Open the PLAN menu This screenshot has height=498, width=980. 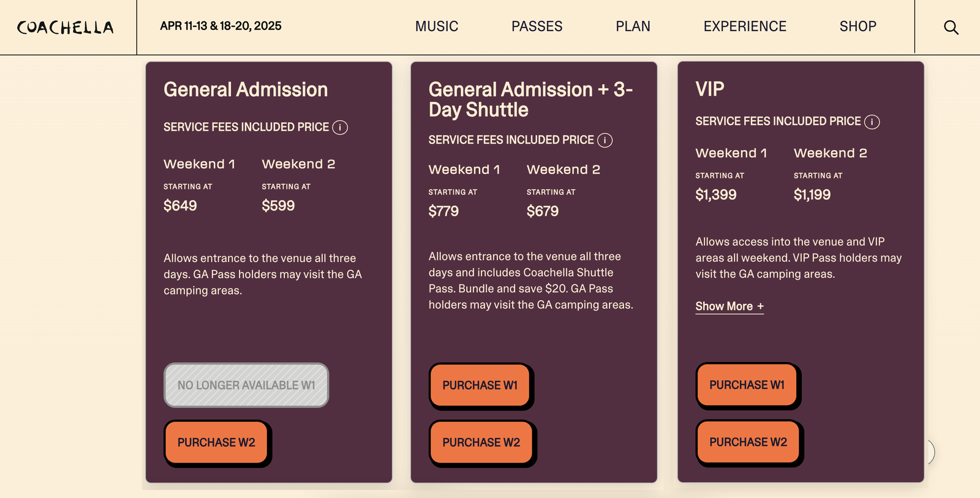point(633,26)
